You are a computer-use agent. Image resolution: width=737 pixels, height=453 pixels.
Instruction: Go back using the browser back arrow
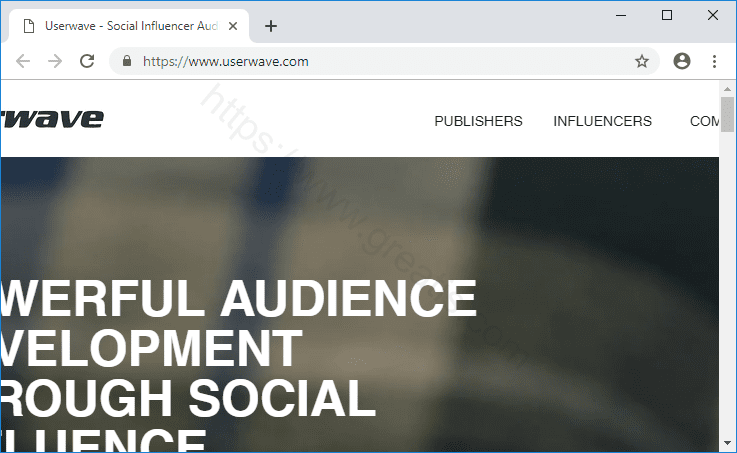(x=23, y=61)
